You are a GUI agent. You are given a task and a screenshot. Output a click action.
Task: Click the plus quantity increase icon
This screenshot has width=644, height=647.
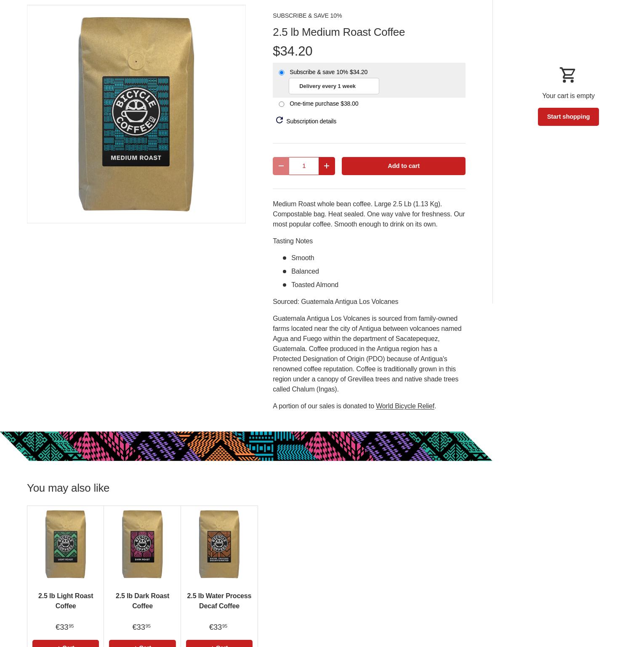(x=327, y=166)
